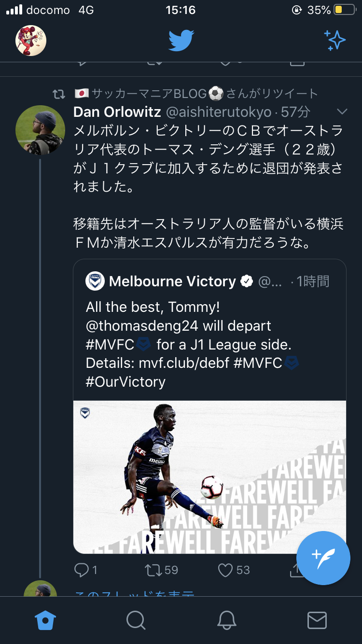The height and width of the screenshot is (644, 362).
Task: Open the @thomasdeng24 mention
Action: [x=142, y=326]
